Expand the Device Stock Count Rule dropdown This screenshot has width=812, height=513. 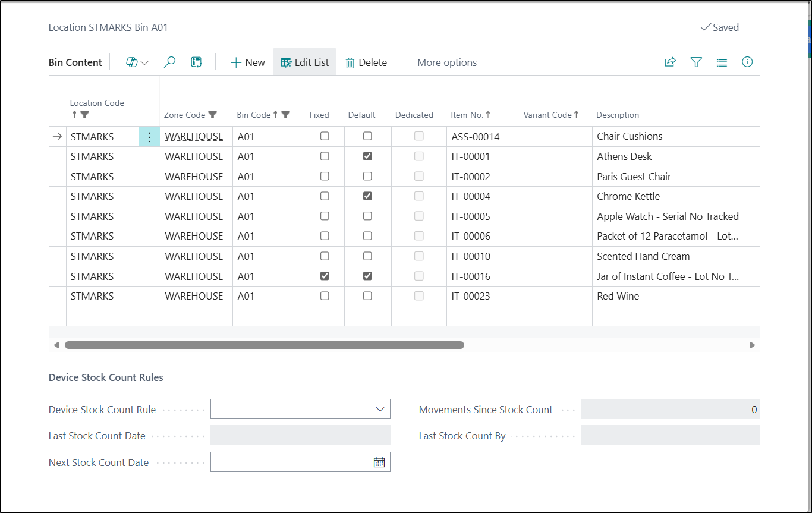click(380, 410)
